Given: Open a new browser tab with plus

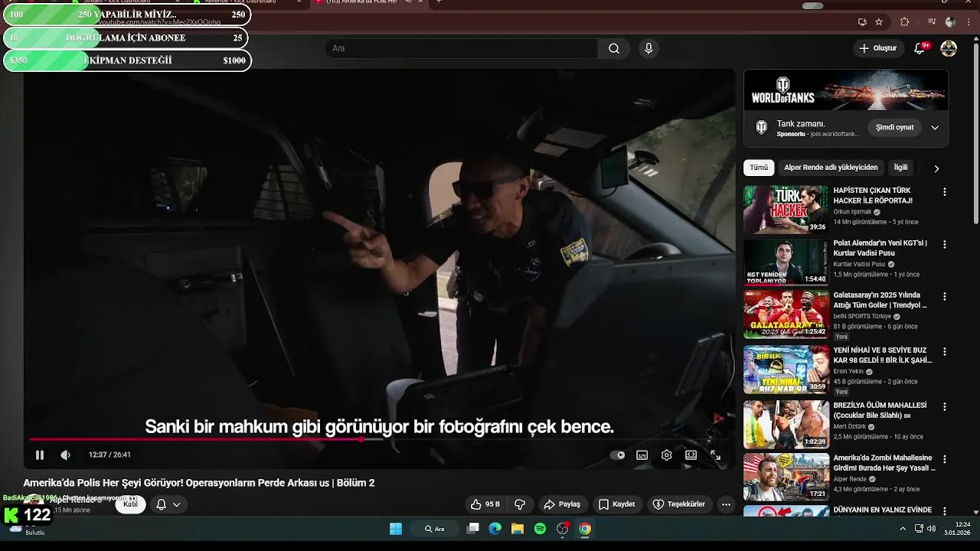Looking at the screenshot, I should click(x=439, y=2).
